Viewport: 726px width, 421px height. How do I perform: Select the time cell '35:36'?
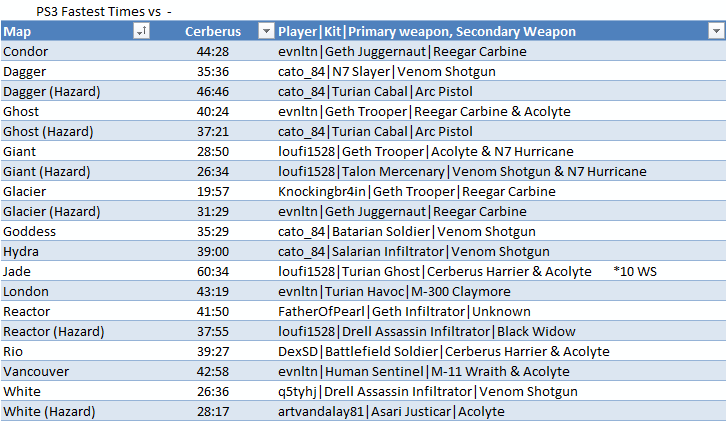[213, 71]
